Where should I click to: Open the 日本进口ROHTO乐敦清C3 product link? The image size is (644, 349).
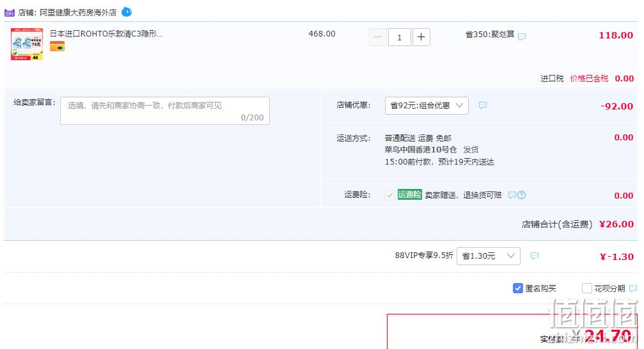click(x=106, y=34)
